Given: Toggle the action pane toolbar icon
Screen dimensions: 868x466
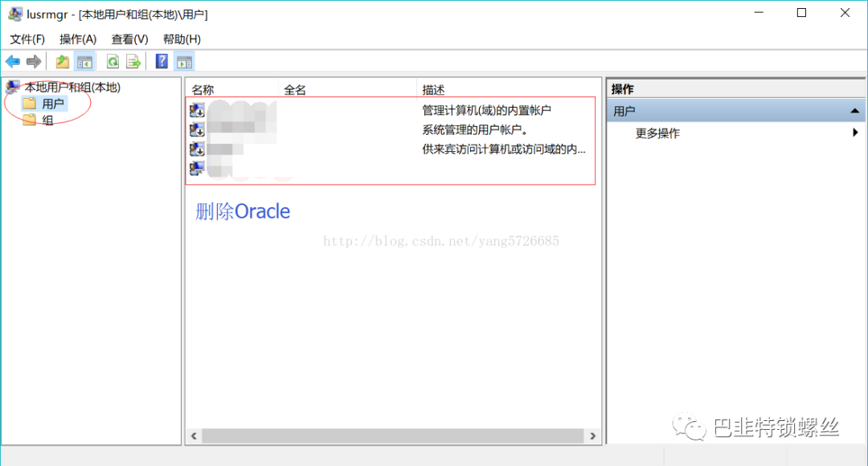Looking at the screenshot, I should 184,61.
